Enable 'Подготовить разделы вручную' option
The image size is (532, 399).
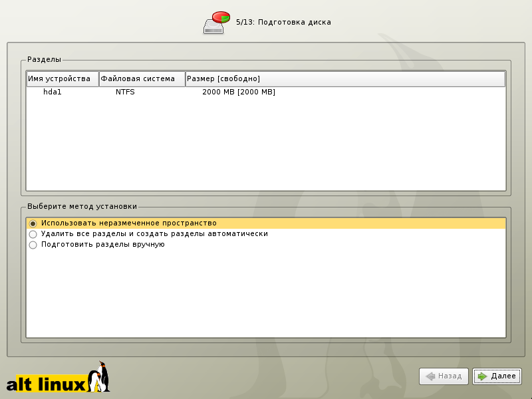pos(33,245)
